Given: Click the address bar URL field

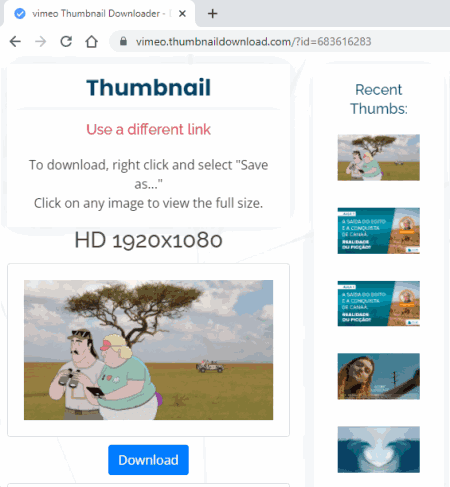Looking at the screenshot, I should (x=253, y=42).
